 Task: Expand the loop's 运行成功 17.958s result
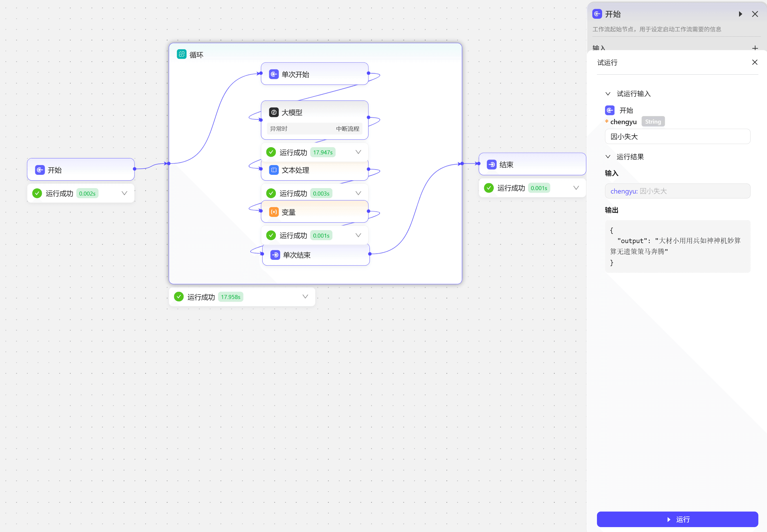[x=305, y=297]
